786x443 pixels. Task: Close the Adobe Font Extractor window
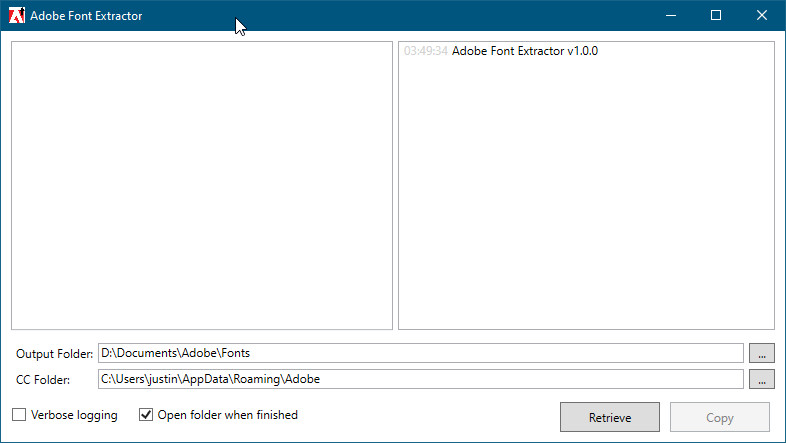pyautogui.click(x=761, y=16)
